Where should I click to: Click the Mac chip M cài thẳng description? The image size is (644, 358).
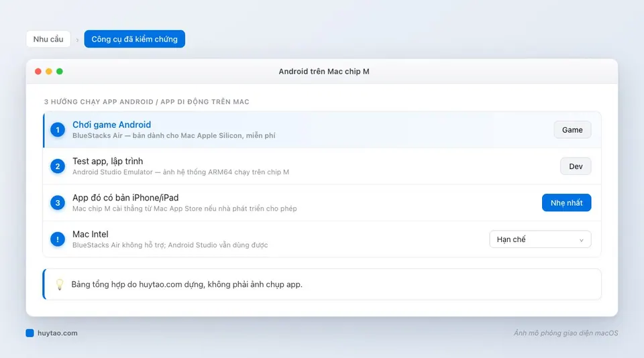tap(184, 208)
